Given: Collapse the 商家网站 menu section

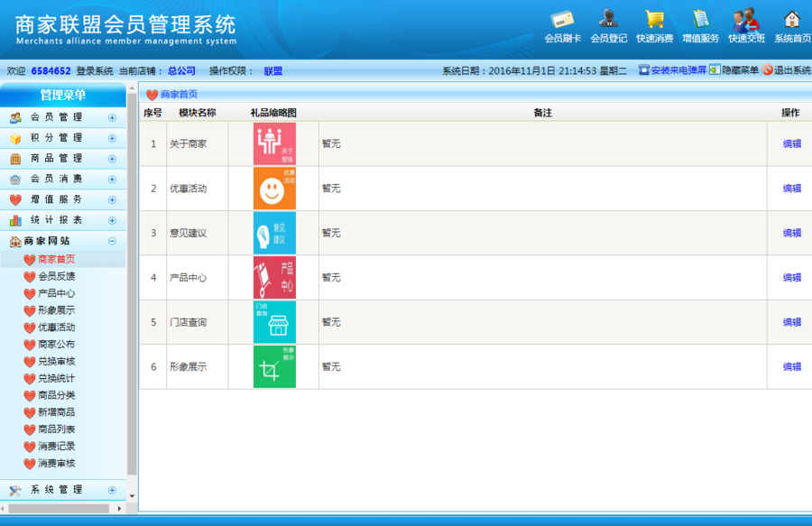Looking at the screenshot, I should click(x=112, y=241).
